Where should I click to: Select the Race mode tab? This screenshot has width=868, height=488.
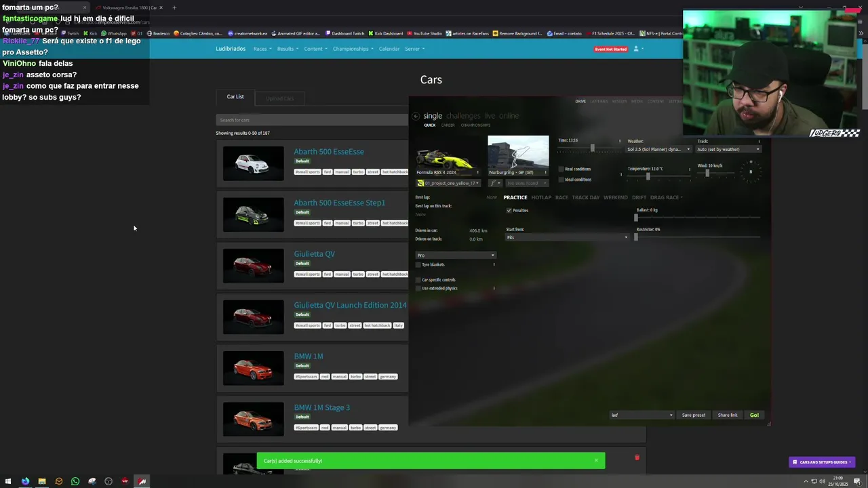pyautogui.click(x=561, y=197)
